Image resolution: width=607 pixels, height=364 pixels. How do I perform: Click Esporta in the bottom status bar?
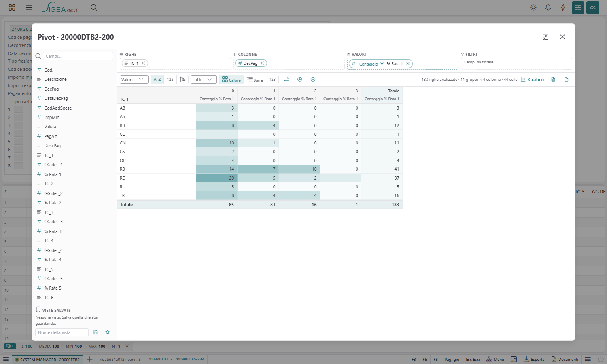point(534,359)
